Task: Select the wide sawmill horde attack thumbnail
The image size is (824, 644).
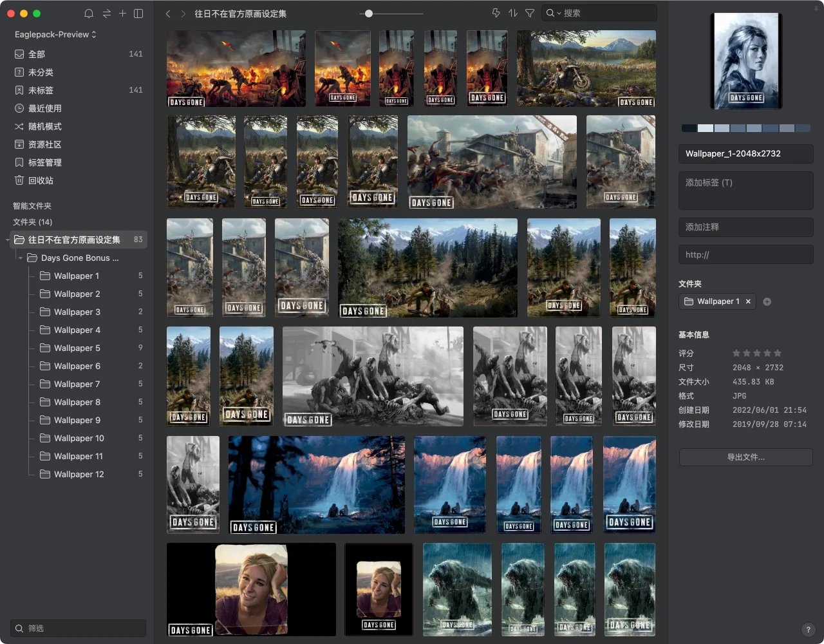Action: click(x=492, y=162)
